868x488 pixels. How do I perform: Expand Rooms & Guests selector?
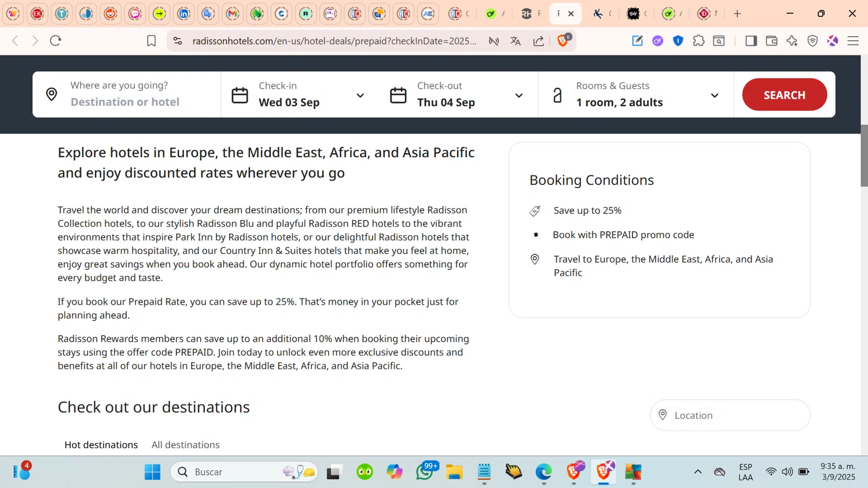(715, 95)
